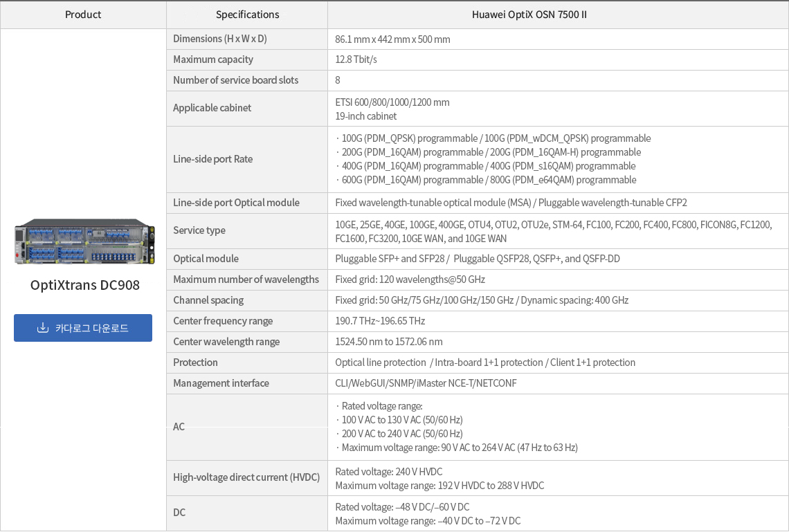Click Number of service board slots label
Viewport: 789px width, 532px height.
click(235, 80)
